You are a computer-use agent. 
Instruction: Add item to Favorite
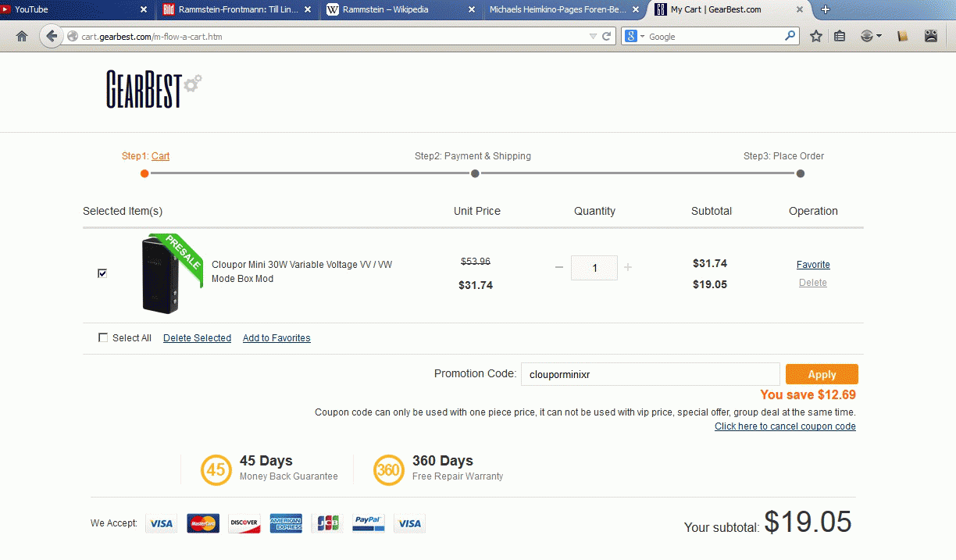pyautogui.click(x=813, y=265)
